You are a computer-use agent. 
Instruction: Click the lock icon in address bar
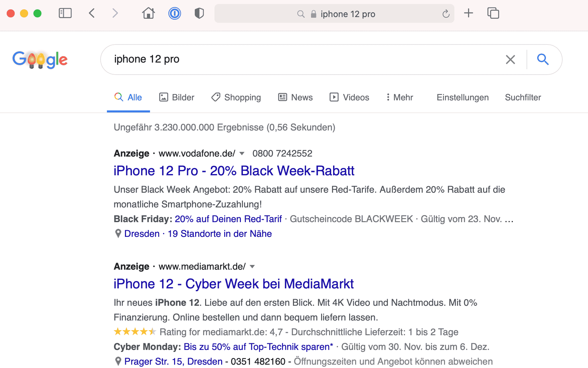(x=313, y=14)
